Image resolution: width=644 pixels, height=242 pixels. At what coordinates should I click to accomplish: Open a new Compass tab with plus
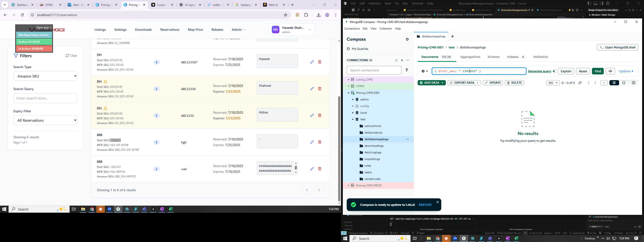pyautogui.click(x=452, y=36)
